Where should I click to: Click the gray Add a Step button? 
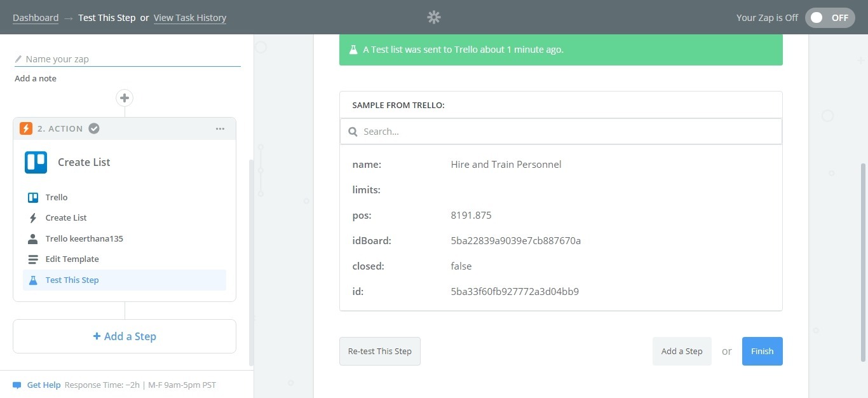682,351
